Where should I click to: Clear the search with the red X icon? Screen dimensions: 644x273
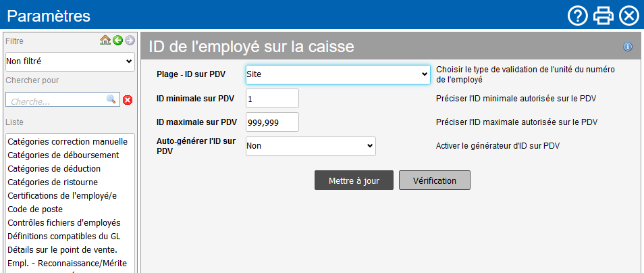click(128, 100)
